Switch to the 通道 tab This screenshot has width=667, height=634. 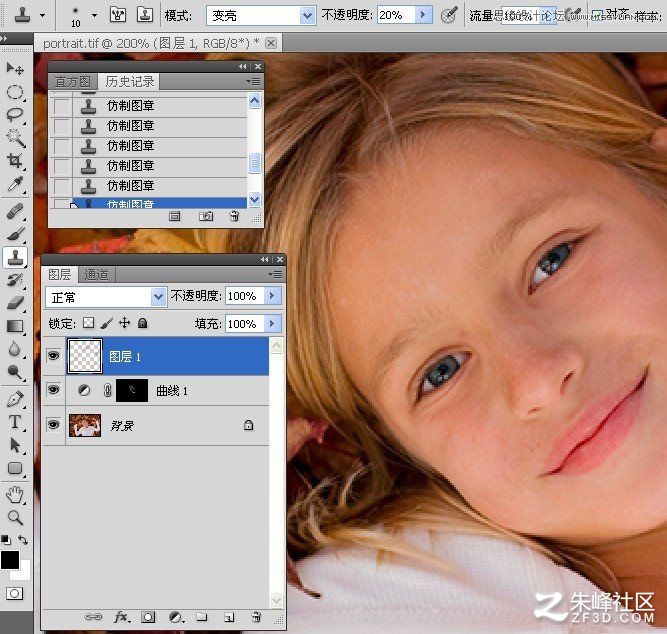tap(96, 275)
